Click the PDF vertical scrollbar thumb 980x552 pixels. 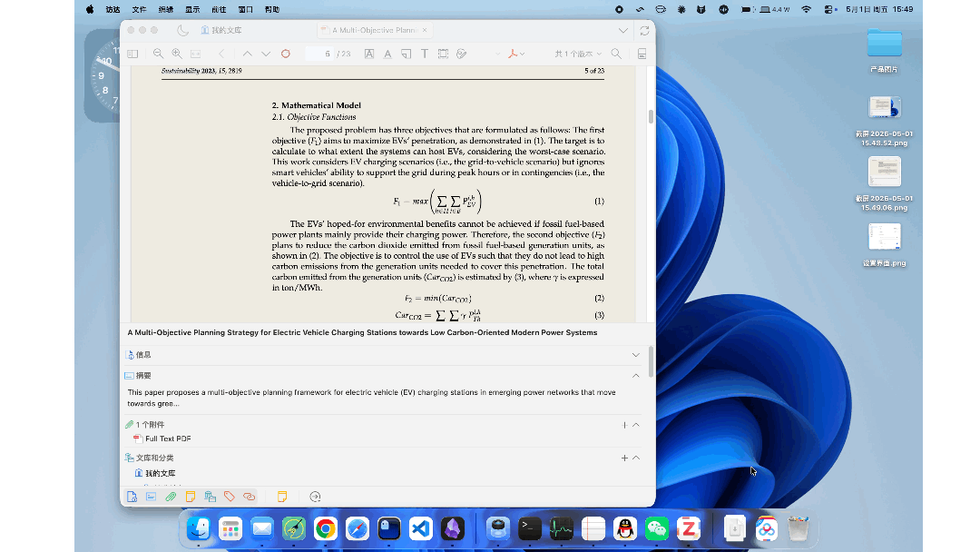pos(651,116)
